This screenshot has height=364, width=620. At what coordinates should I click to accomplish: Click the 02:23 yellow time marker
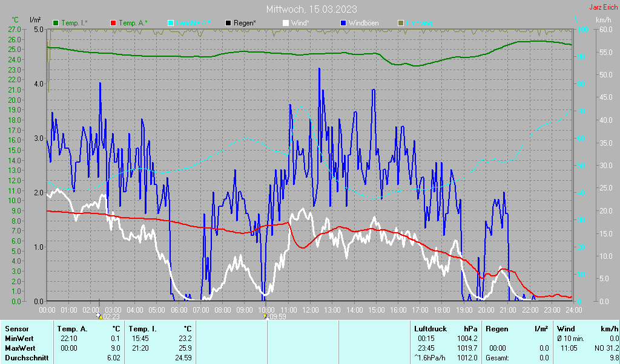pos(100,316)
